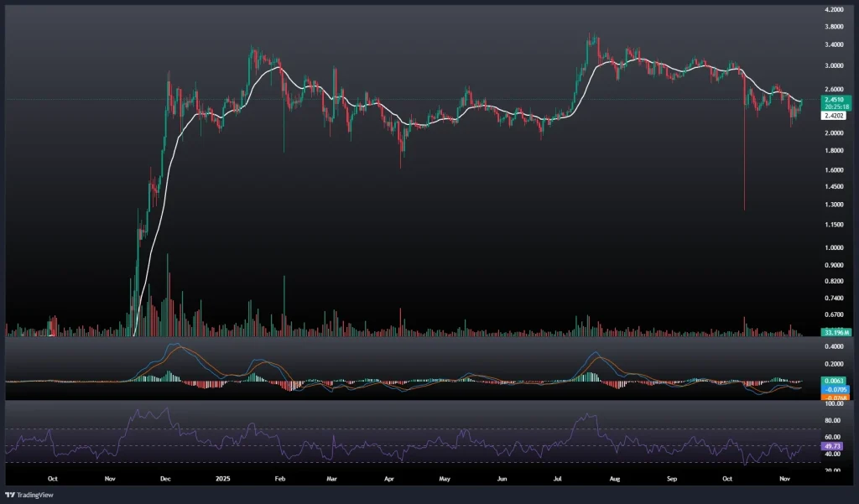Select the Dec label on time axis
Viewport: 859px width, 504px height.
coord(165,479)
